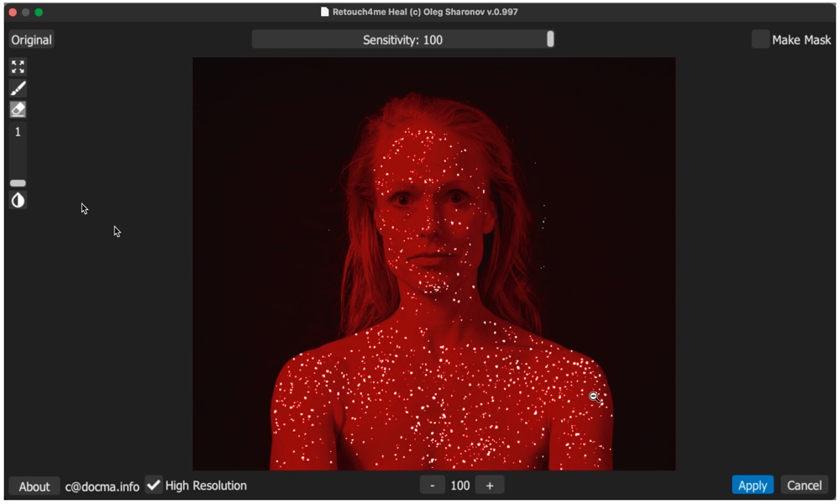Click the brush size slider handle
Image resolution: width=840 pixels, height=504 pixels.
click(18, 183)
